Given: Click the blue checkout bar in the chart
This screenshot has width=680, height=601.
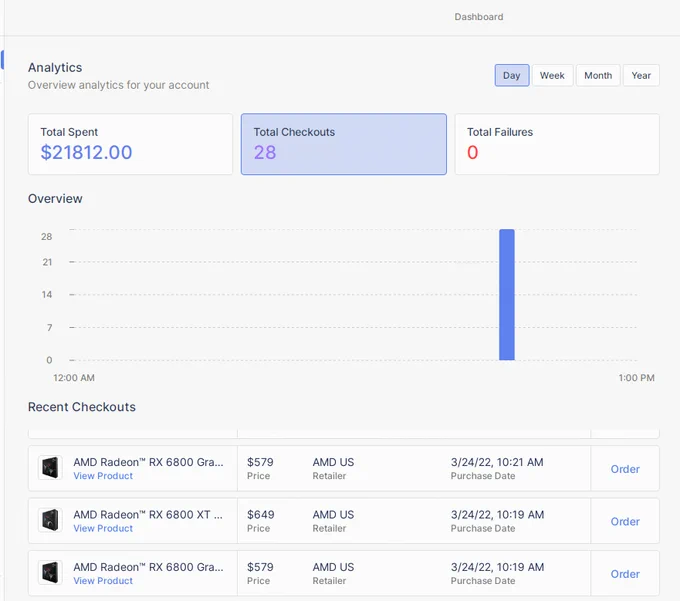Looking at the screenshot, I should tap(507, 294).
